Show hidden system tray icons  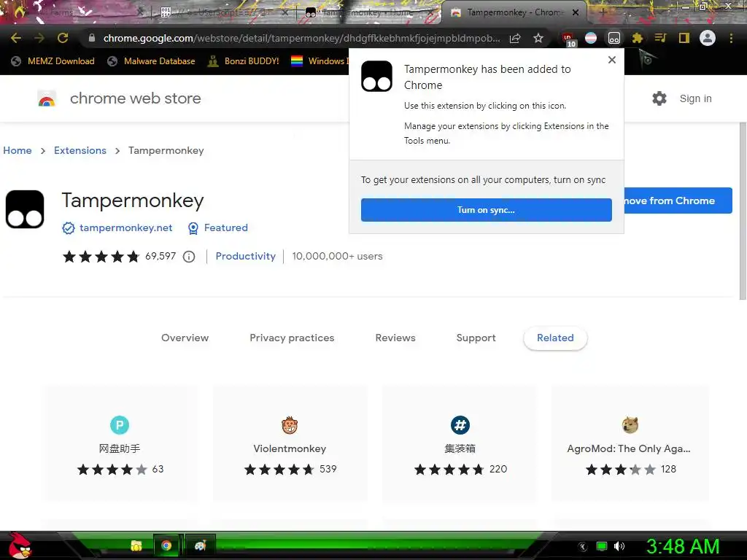(x=583, y=546)
